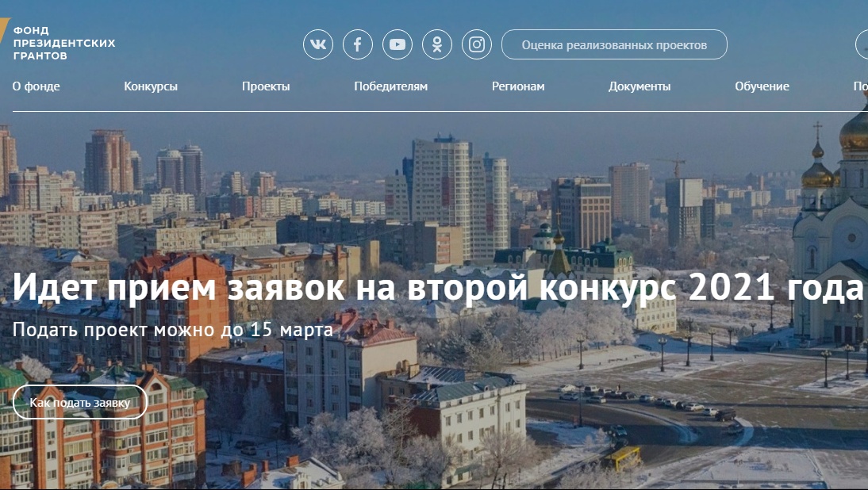The width and height of the screenshot is (868, 490).
Task: Open the Победителям menu item
Action: click(391, 86)
